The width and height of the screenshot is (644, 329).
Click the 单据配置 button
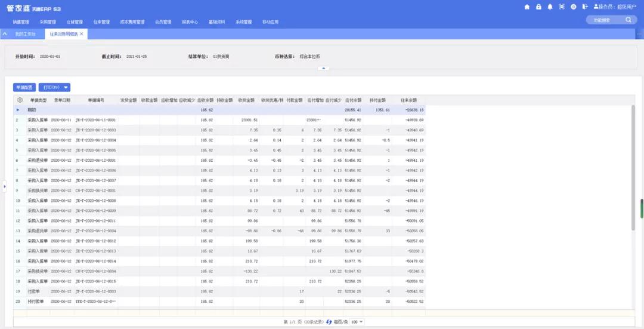coord(24,87)
